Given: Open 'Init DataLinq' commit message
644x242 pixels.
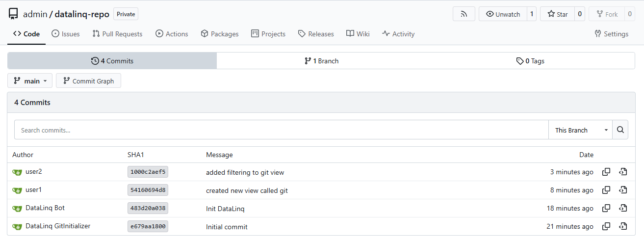Looking at the screenshot, I should (225, 209).
